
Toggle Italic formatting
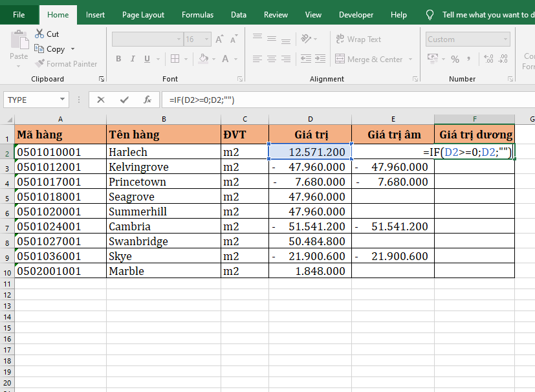tap(134, 59)
